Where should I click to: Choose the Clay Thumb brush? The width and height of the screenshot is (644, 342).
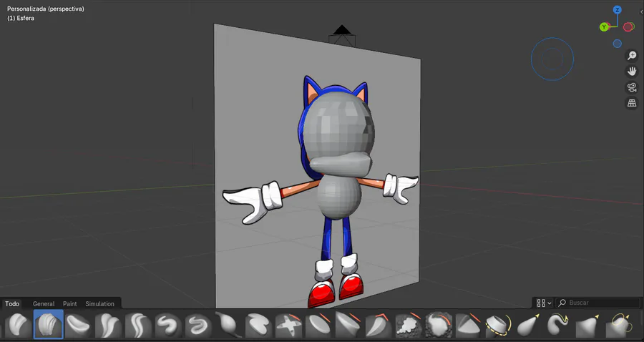pos(78,324)
